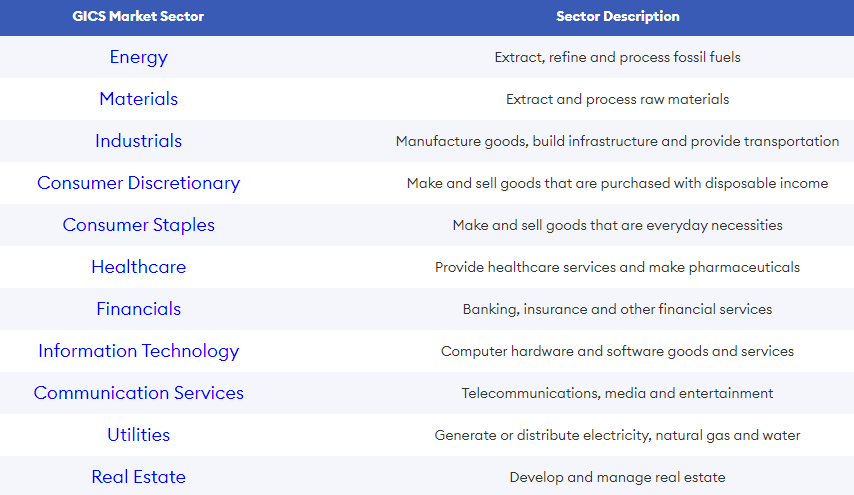
Task: Open the Energy sector link
Action: pyautogui.click(x=138, y=57)
